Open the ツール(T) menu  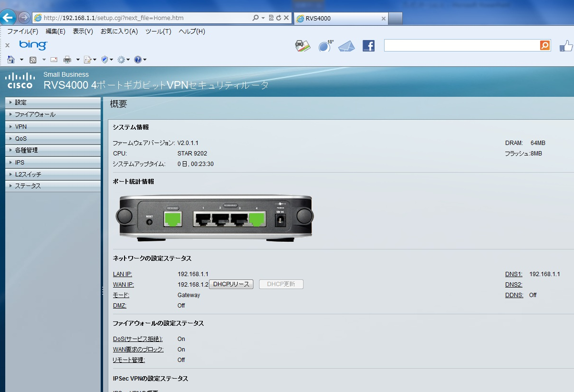[158, 31]
